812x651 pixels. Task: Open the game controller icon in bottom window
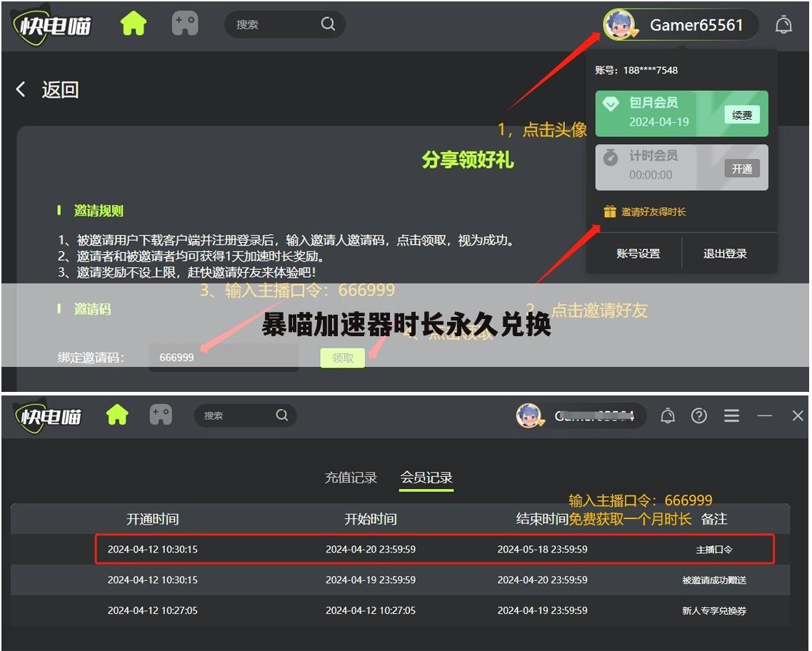pyautogui.click(x=161, y=415)
